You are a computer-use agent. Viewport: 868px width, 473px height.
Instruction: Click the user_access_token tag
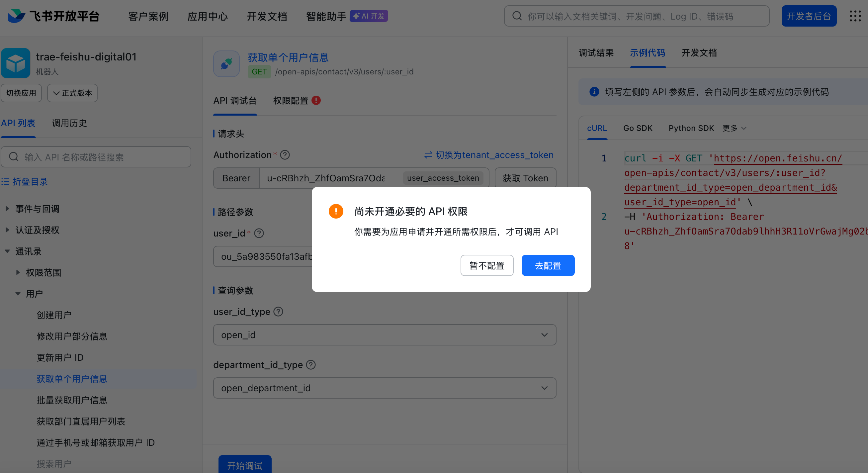[x=443, y=178]
